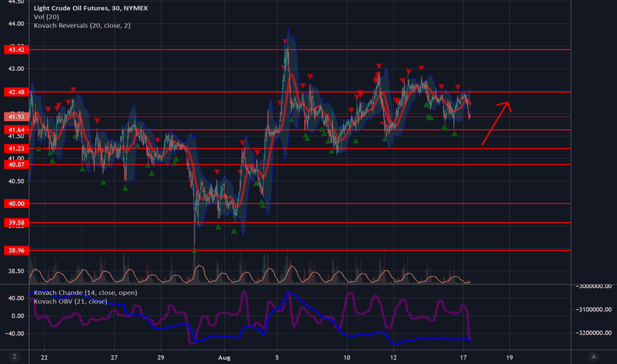
Task: Click the Kovach OBV (21, close) legend
Action: (x=70, y=301)
